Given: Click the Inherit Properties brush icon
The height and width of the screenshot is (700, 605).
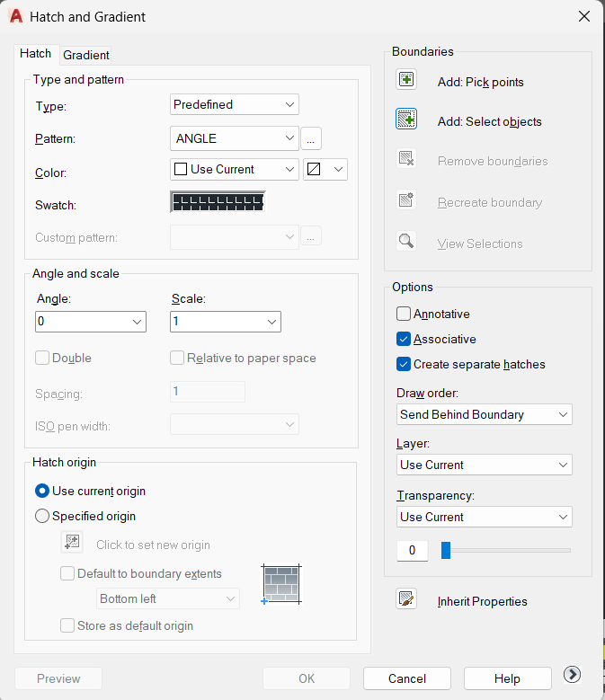Looking at the screenshot, I should click(x=405, y=599).
